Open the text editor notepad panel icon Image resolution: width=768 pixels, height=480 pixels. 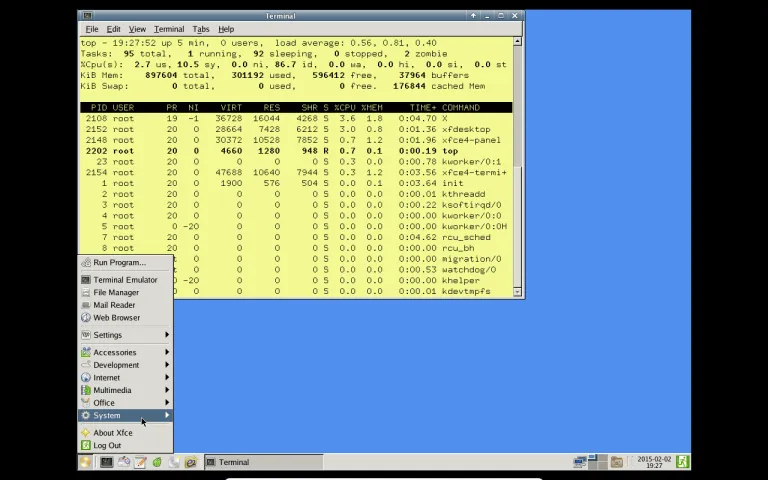point(140,462)
